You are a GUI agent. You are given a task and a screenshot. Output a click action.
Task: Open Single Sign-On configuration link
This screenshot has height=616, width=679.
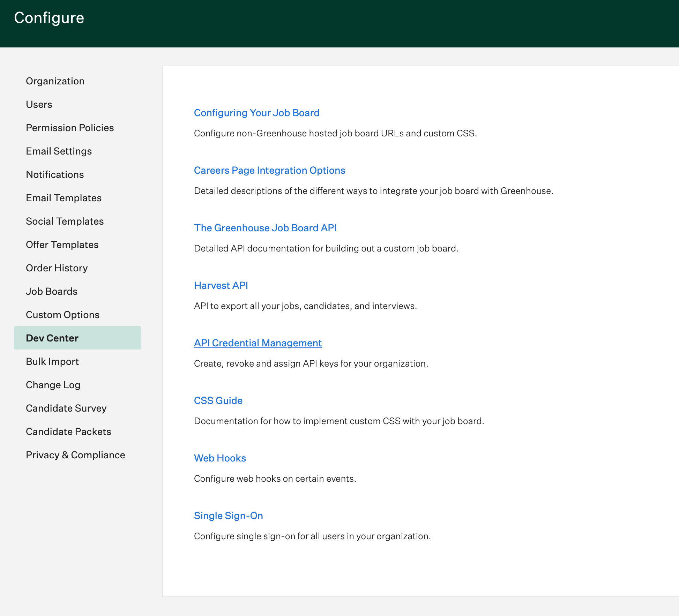(228, 516)
